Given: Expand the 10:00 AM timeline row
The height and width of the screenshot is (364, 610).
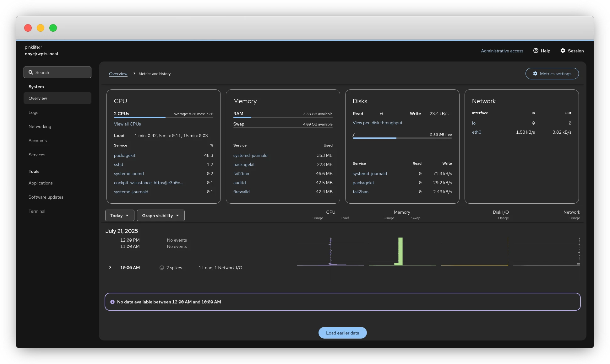Looking at the screenshot, I should click(110, 268).
